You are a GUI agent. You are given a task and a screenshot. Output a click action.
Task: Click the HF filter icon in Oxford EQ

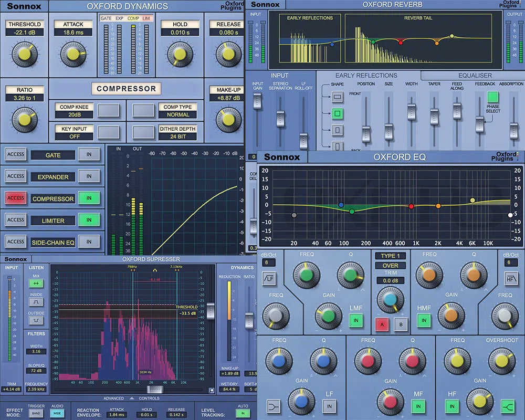pyautogui.click(x=511, y=278)
